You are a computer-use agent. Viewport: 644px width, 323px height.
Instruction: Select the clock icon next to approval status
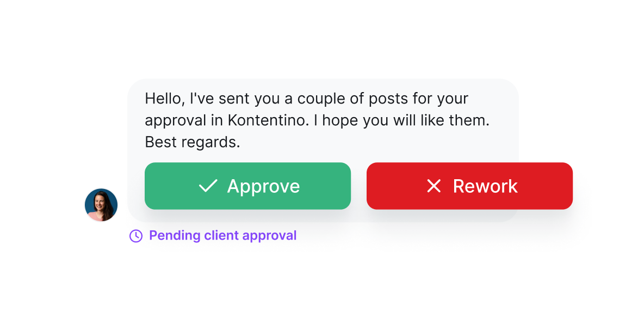(135, 235)
